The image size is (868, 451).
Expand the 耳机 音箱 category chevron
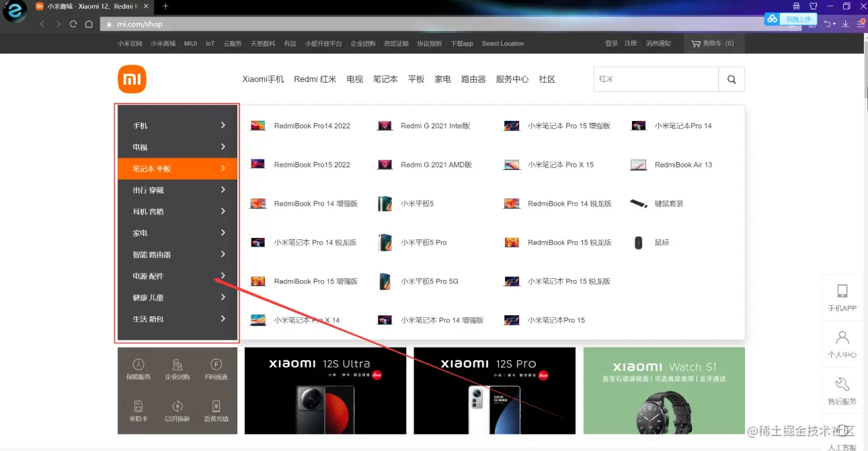coord(223,211)
